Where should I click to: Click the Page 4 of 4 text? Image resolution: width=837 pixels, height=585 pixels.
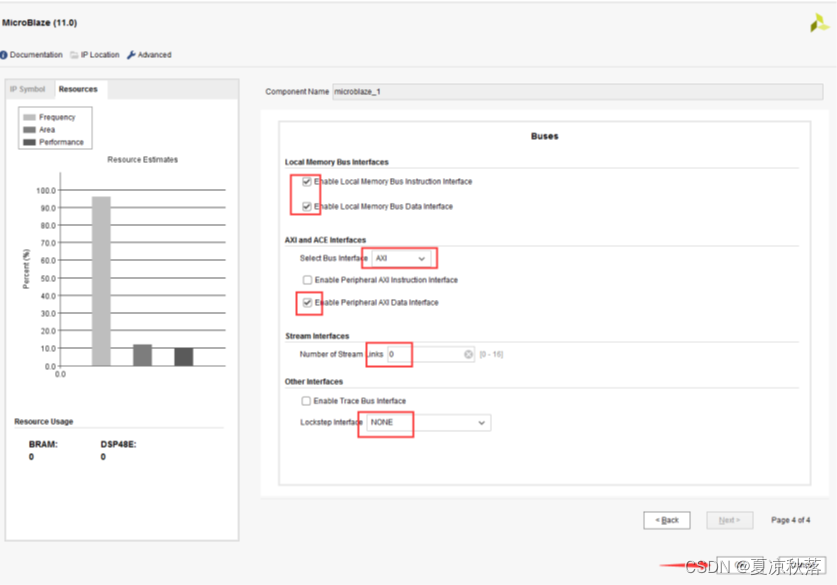791,520
